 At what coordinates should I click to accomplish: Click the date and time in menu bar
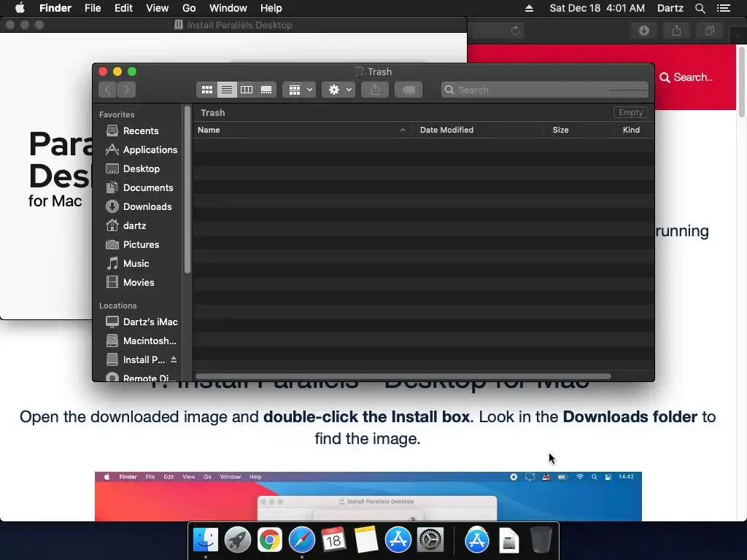tap(597, 8)
